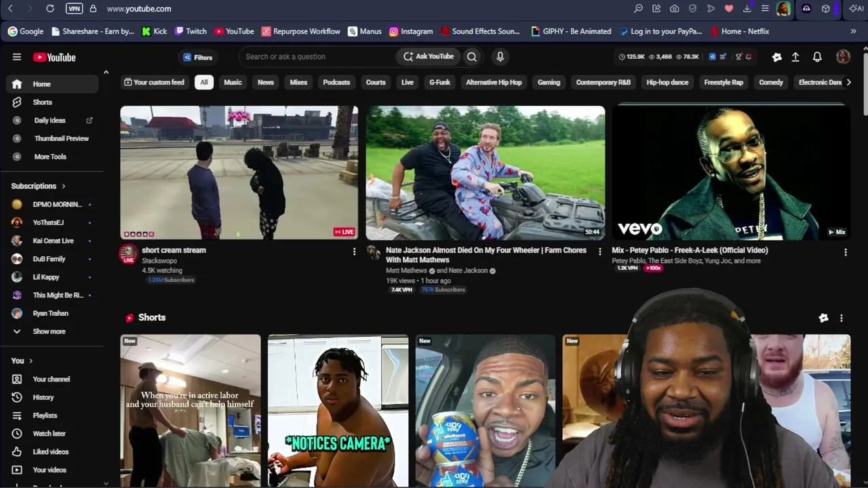
Task: Open the Home - Netflix bookmark
Action: pos(740,31)
